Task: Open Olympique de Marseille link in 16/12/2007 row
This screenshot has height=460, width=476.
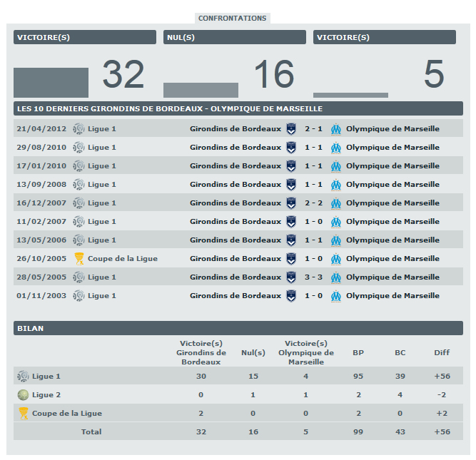Action: [393, 203]
